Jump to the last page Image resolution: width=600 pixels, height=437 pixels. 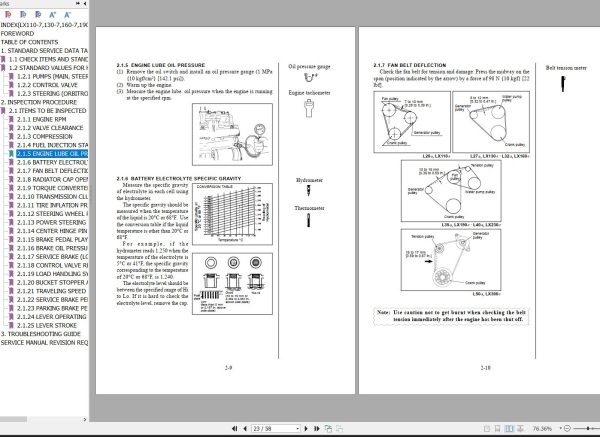[x=316, y=429]
